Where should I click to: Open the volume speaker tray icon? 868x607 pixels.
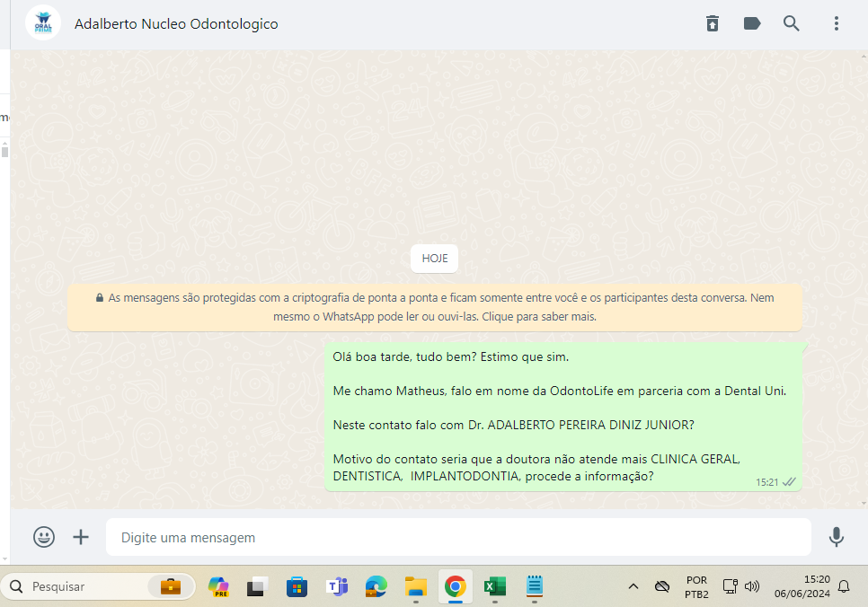pyautogui.click(x=752, y=586)
